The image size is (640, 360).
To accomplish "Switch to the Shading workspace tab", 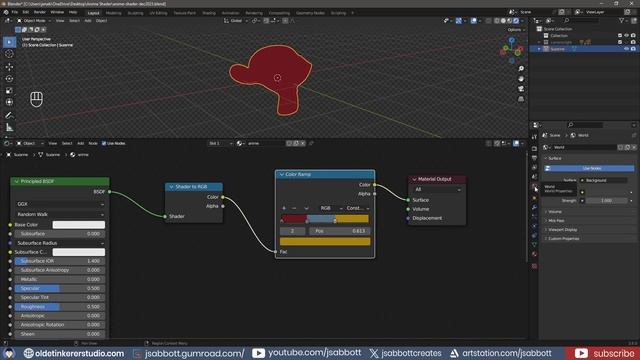I will [x=209, y=13].
